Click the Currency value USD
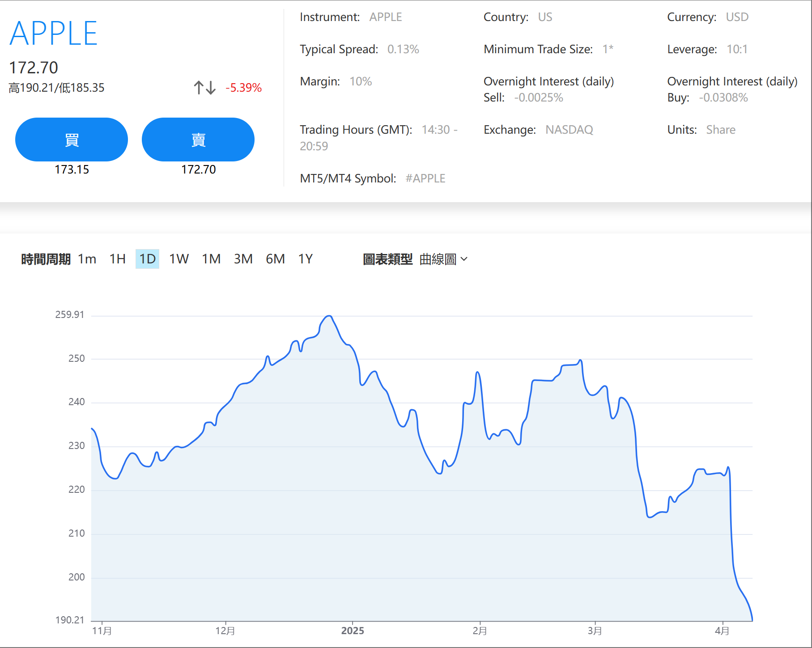The image size is (812, 648). tap(737, 17)
